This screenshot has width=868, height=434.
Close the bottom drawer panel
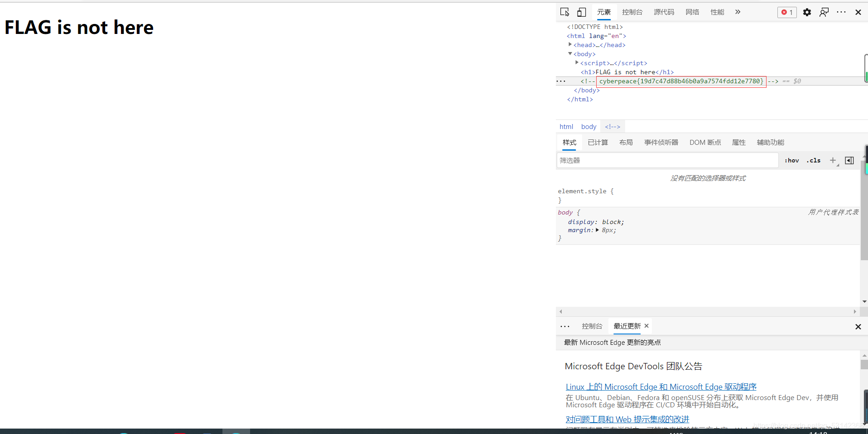[x=858, y=327]
